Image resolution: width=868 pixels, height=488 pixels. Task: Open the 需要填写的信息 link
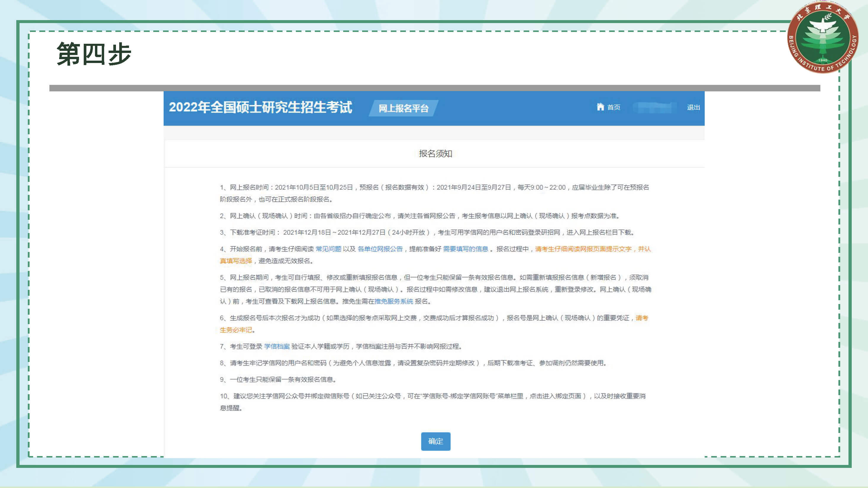tap(465, 249)
